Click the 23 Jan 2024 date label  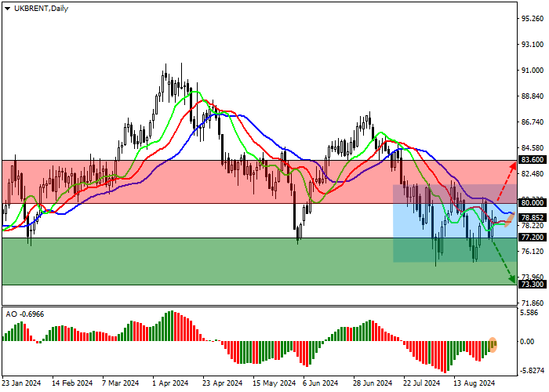(22, 383)
